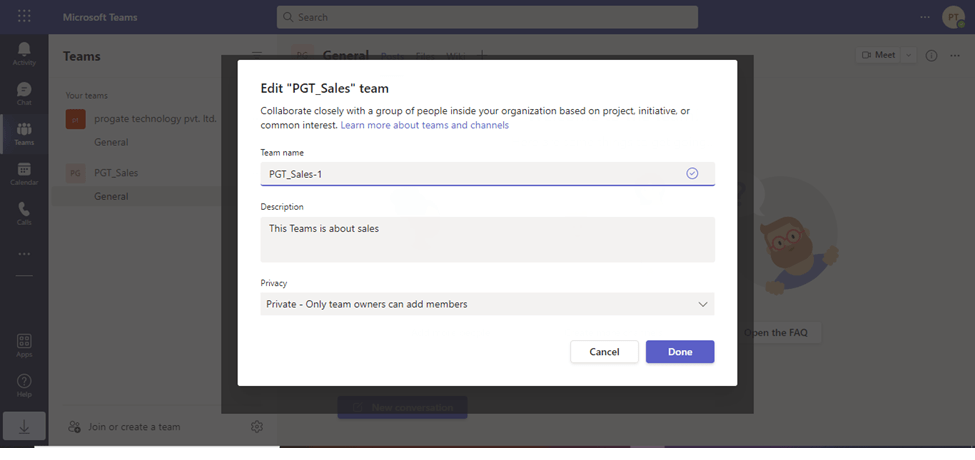Click the manage teams gear icon

click(x=257, y=427)
